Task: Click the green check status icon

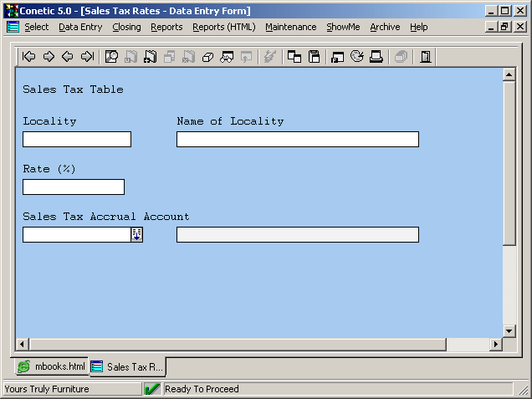Action: 152,389
